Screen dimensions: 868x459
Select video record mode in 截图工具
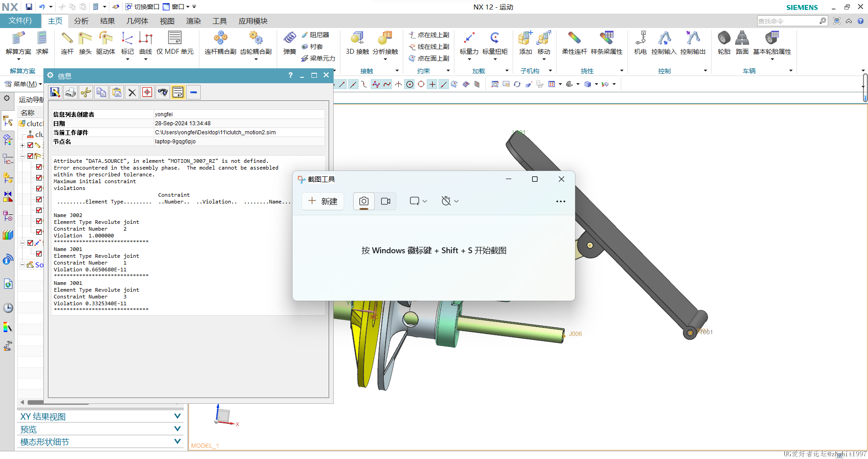point(386,201)
